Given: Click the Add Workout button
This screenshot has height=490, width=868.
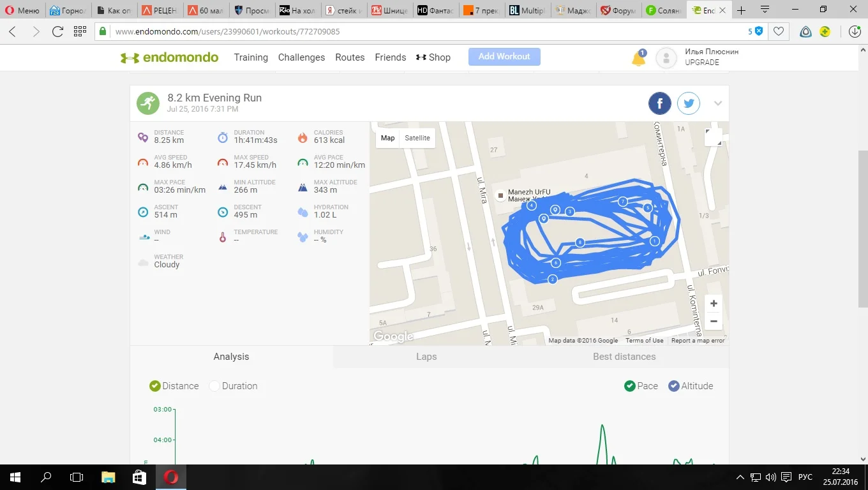Looking at the screenshot, I should [504, 57].
